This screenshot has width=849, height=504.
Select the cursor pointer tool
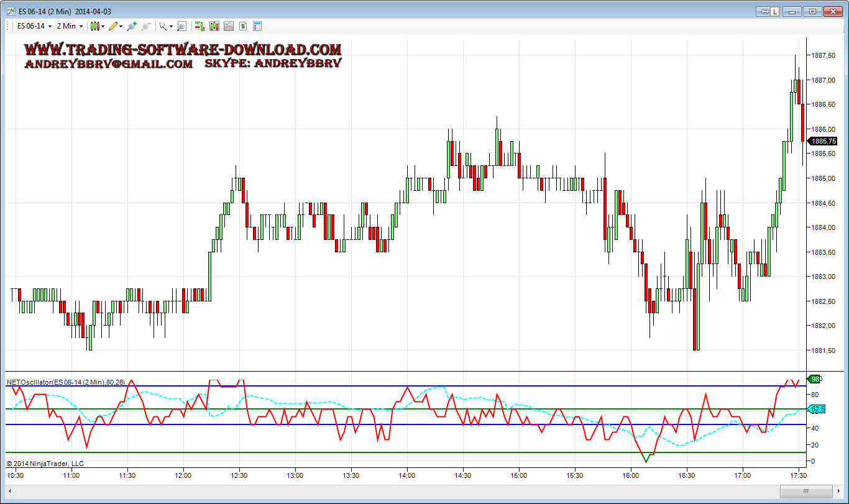[163, 26]
